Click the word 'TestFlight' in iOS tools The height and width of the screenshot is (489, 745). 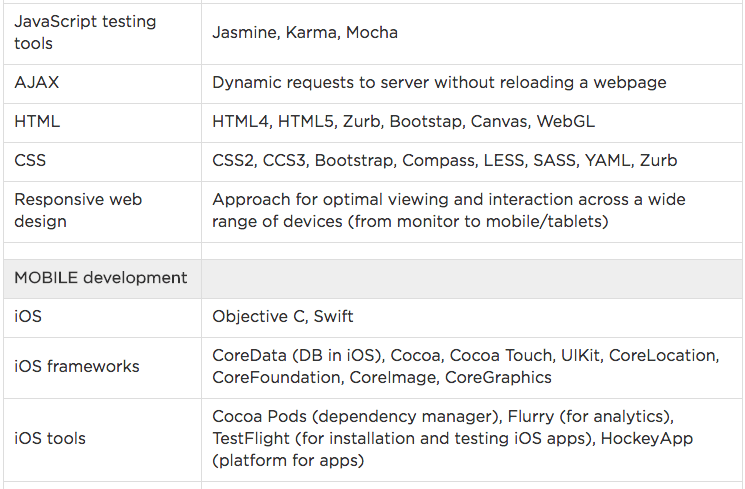tap(253, 438)
